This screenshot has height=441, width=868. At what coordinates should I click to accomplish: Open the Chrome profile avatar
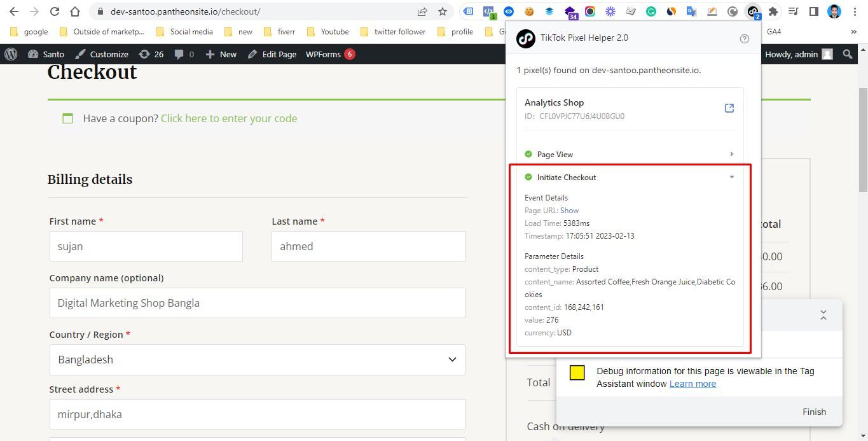click(x=834, y=11)
